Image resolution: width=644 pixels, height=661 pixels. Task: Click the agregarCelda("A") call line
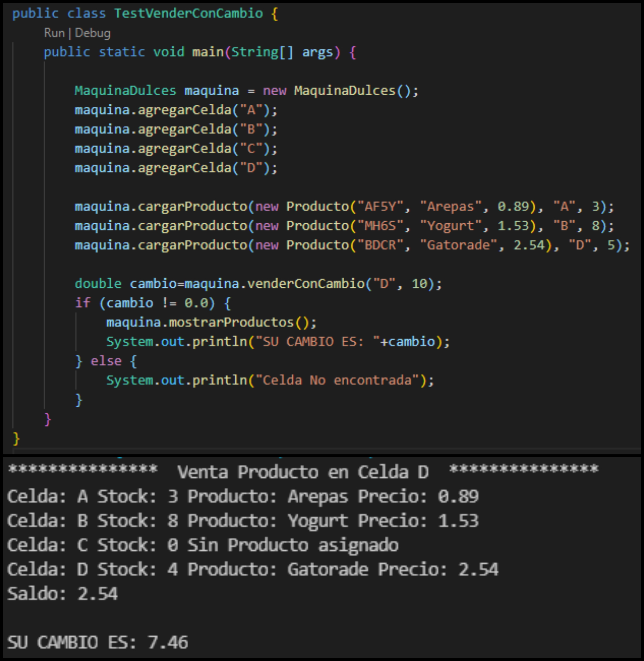point(176,110)
